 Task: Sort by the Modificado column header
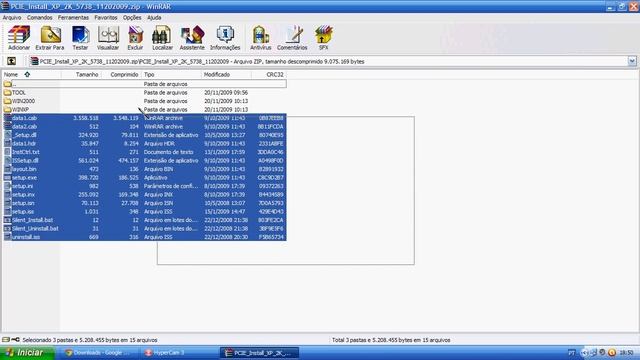click(x=227, y=75)
